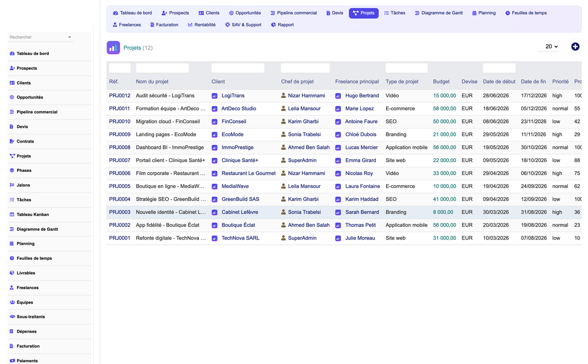588x364 pixels.
Task: Click budget value 58 000,00
Action: [x=444, y=109]
